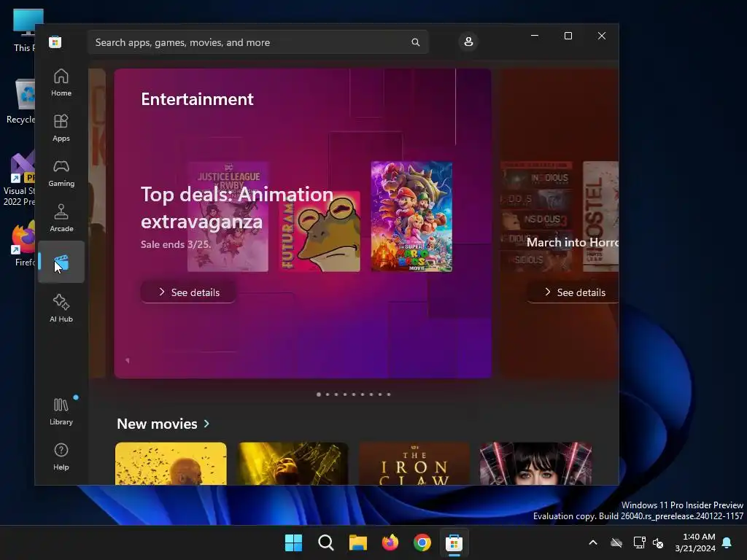Click the Entertainment clapperboard sidebar icon
The width and height of the screenshot is (747, 560).
[x=61, y=262]
